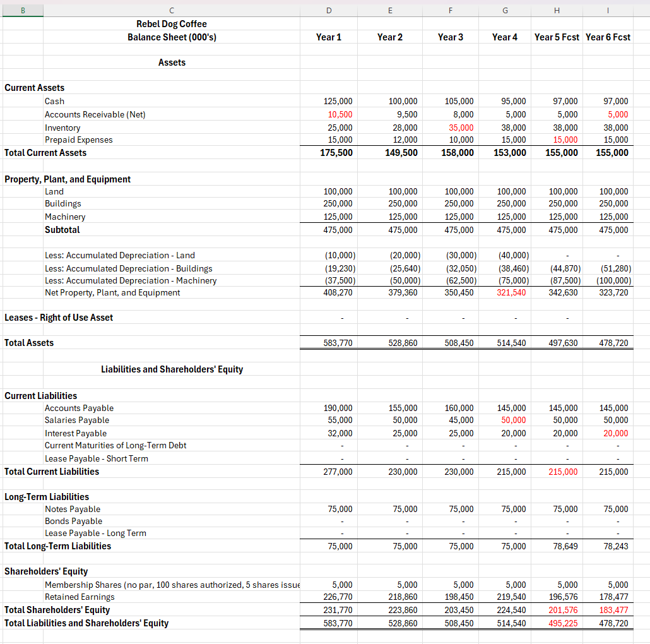Select Year 6 Total Long-Term Liabilities 78,243
The height and width of the screenshot is (644, 650).
coord(615,547)
